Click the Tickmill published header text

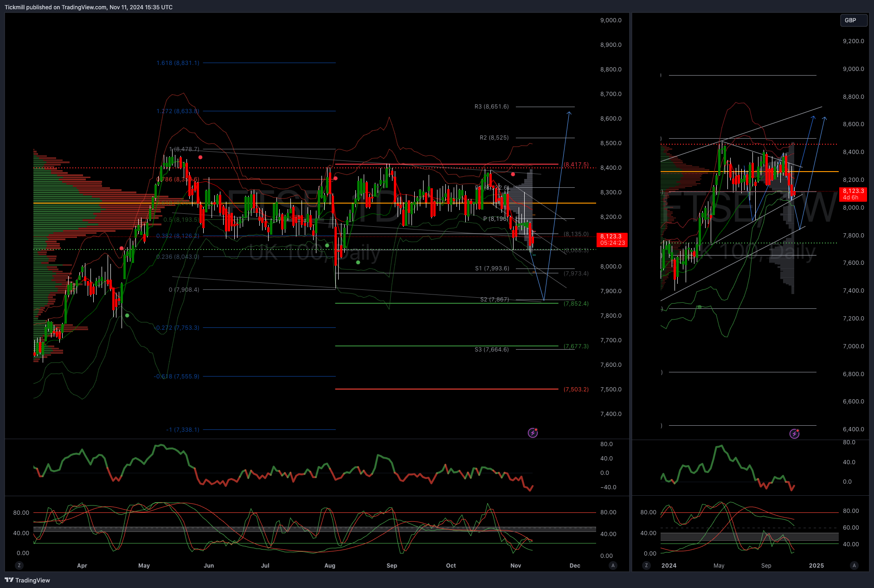[89, 7]
